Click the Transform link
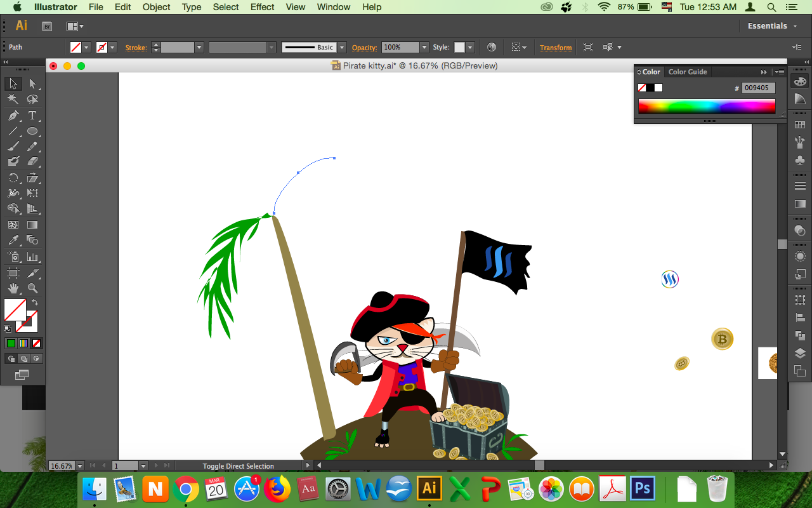Image resolution: width=812 pixels, height=508 pixels. (x=556, y=48)
